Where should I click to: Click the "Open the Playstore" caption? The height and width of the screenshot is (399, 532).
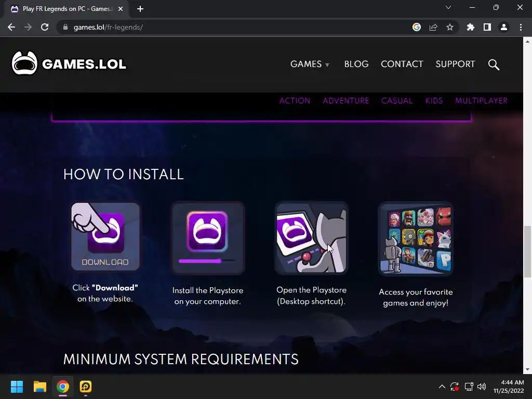point(312,296)
